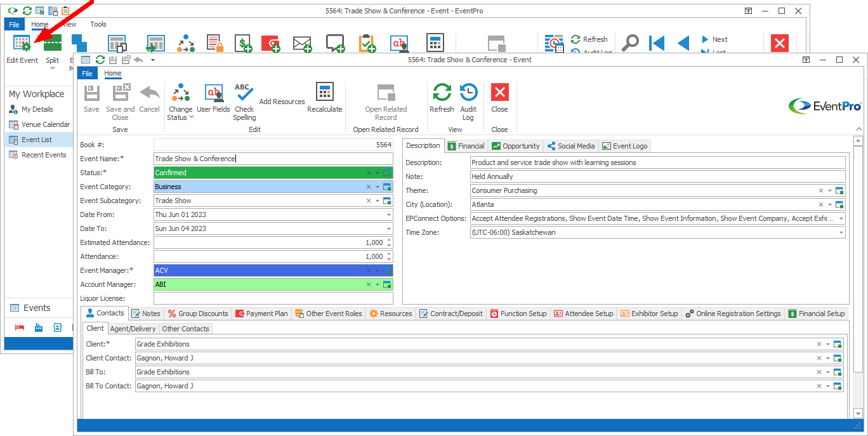Screen dimensions: 868x436
Task: Click the Save ribbon icon
Action: 92,93
